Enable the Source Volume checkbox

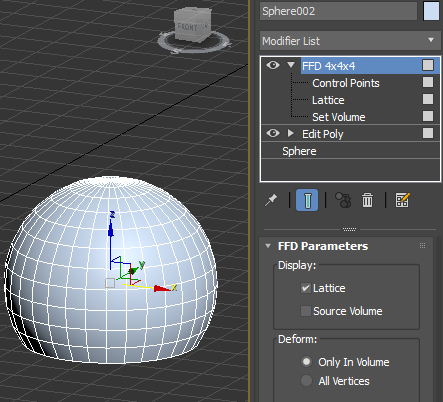click(306, 311)
